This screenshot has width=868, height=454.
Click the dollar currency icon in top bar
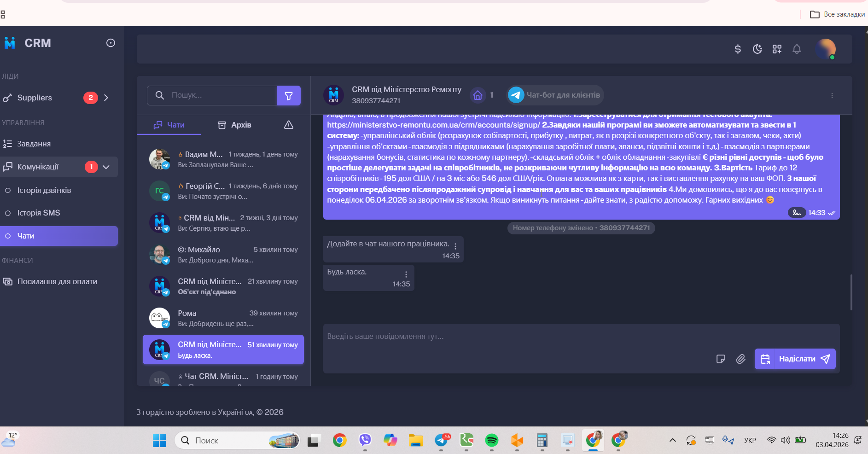click(738, 49)
